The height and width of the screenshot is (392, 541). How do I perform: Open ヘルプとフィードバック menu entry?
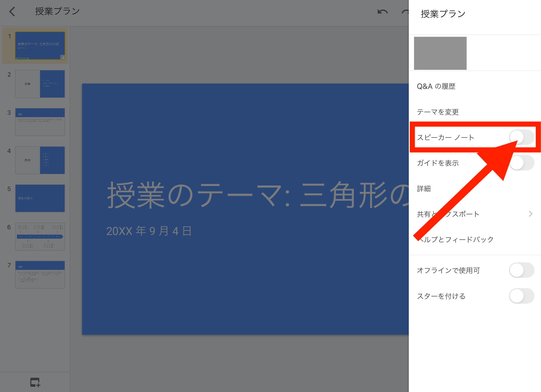tap(475, 240)
